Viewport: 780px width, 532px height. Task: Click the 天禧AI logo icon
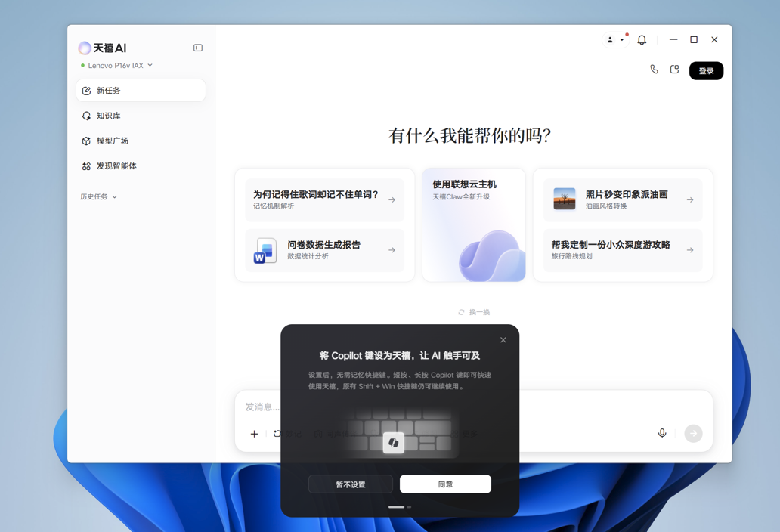85,48
